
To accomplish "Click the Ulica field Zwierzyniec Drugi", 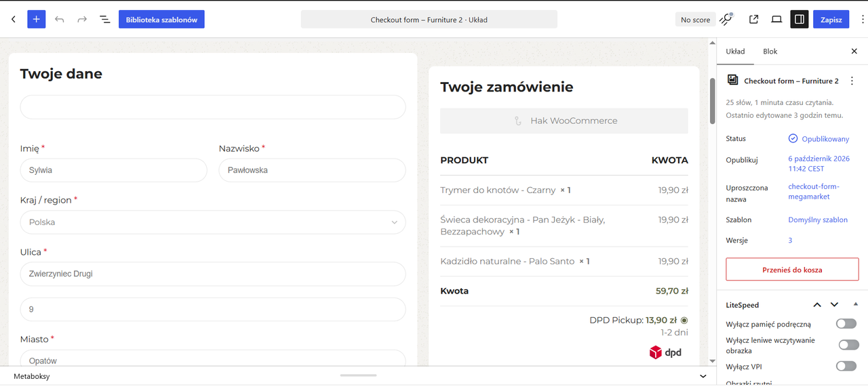I will point(213,274).
